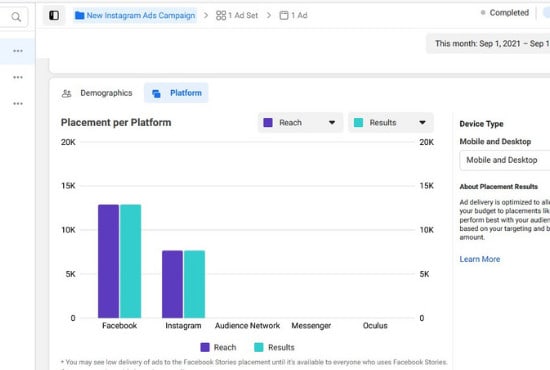The height and width of the screenshot is (370, 550).
Task: Click the Ad Set grid icon
Action: point(221,15)
